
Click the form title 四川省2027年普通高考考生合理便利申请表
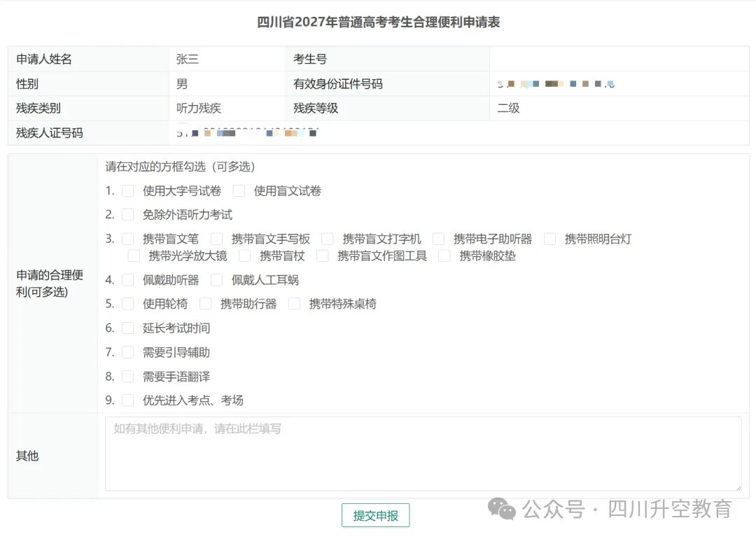pos(379,22)
